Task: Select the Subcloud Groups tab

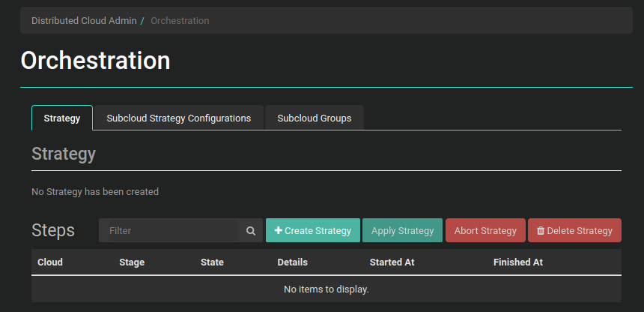Action: pyautogui.click(x=314, y=118)
